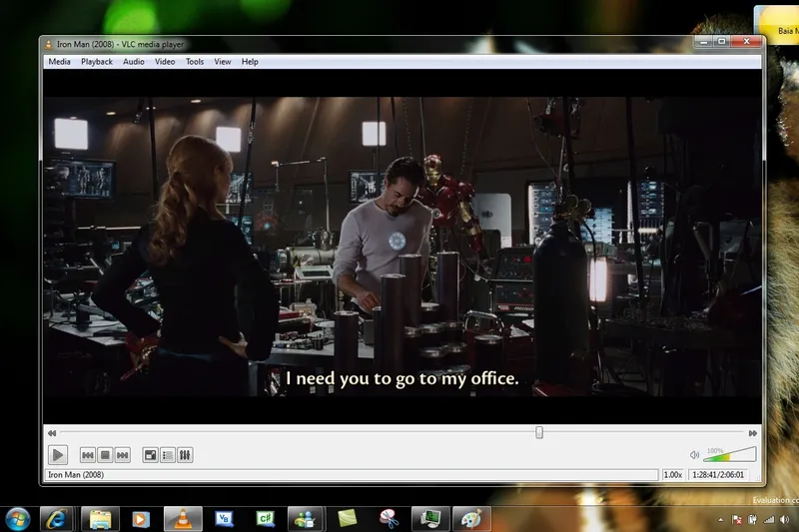Mute audio via the speaker icon
The image size is (799, 532).
tap(694, 455)
